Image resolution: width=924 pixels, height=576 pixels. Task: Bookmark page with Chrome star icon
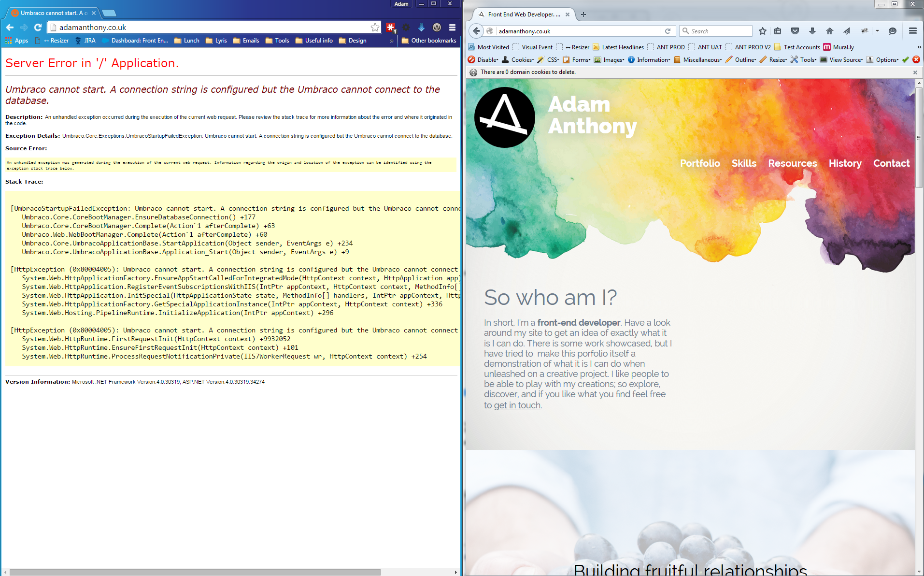[x=375, y=28]
